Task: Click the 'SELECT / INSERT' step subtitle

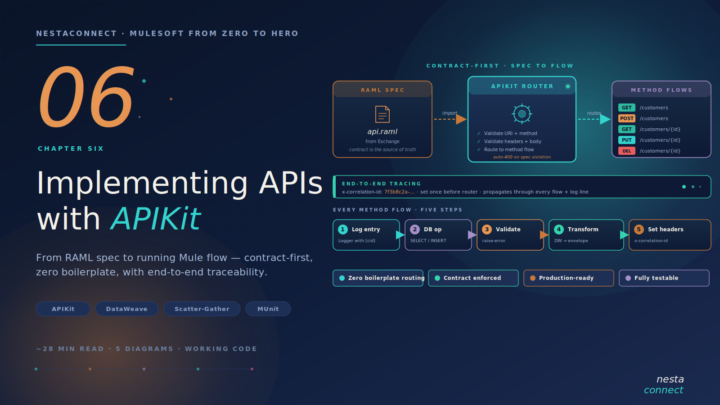Action: (x=428, y=241)
